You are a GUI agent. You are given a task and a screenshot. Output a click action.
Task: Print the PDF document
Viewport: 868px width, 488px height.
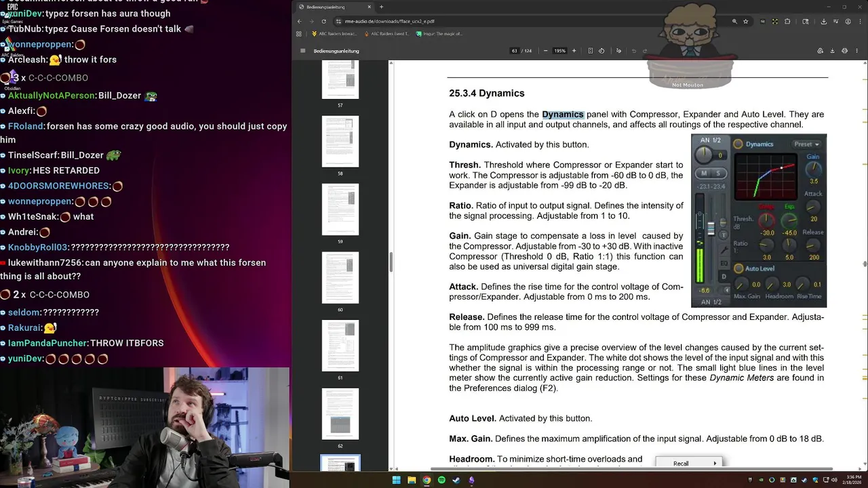(x=844, y=51)
